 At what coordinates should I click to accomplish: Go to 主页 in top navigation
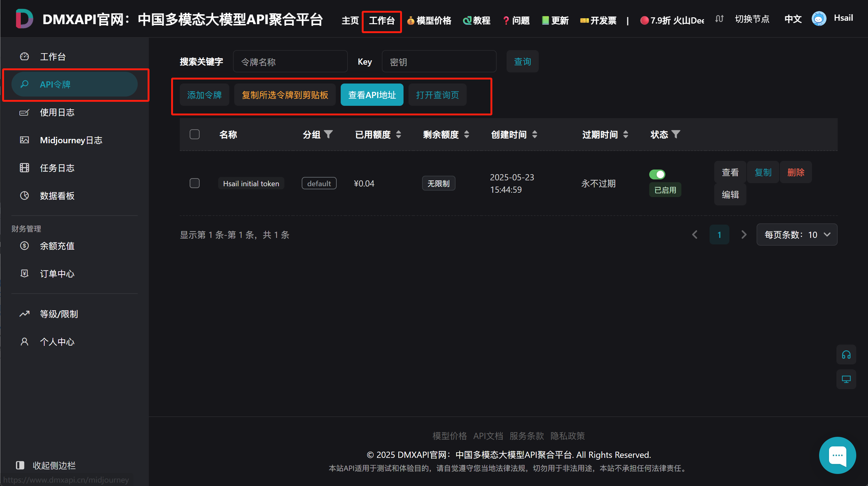[350, 20]
